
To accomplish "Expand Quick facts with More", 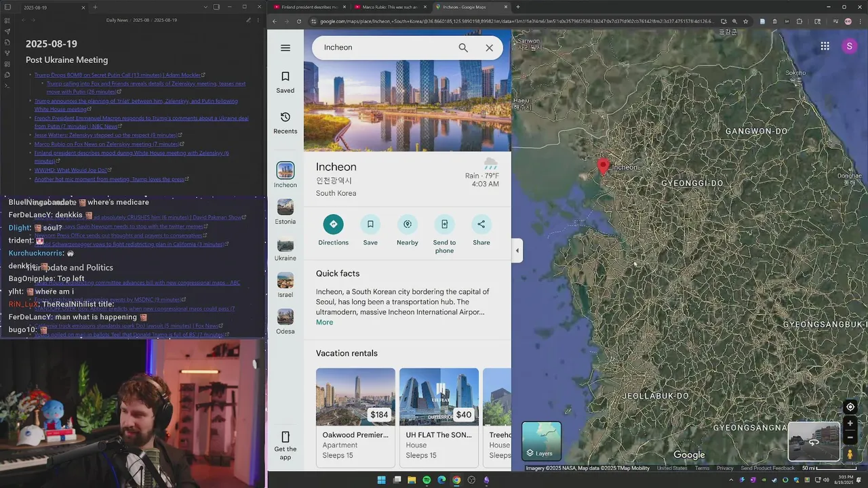I will [x=324, y=322].
